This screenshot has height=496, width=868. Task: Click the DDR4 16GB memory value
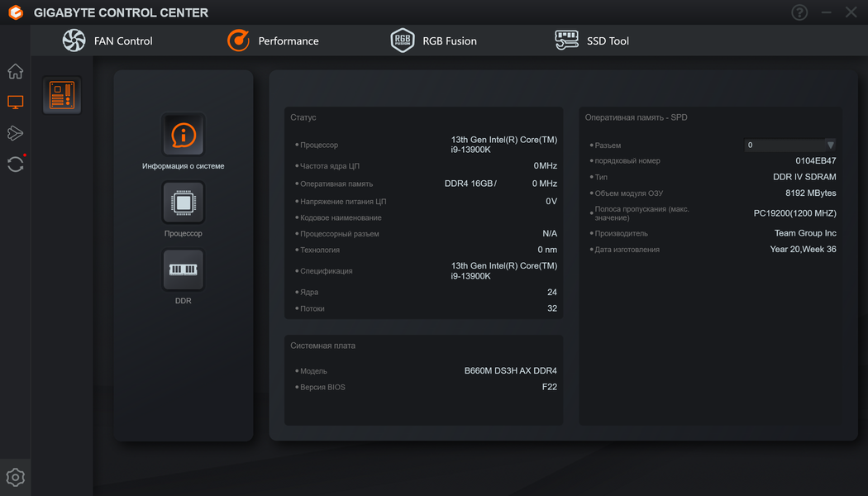tap(470, 184)
